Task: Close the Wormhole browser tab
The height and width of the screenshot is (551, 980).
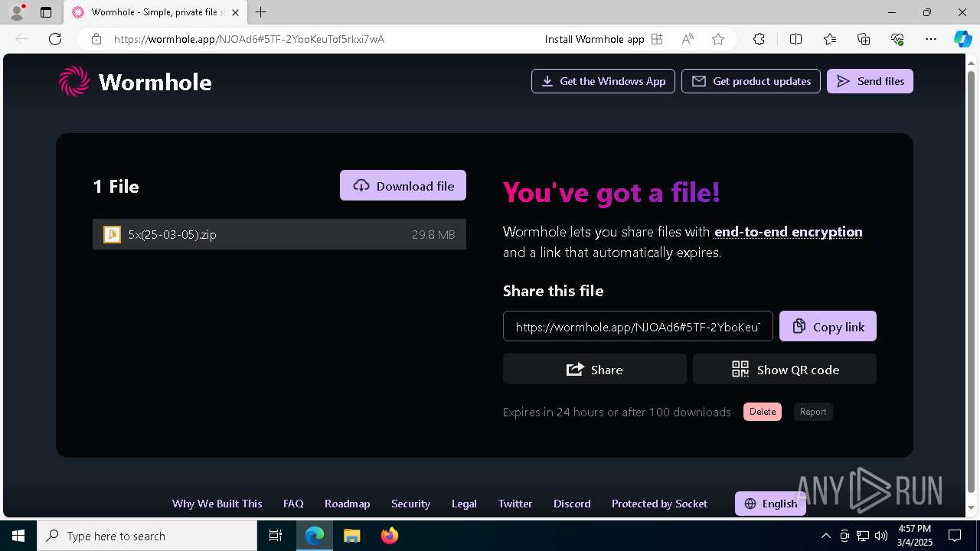Action: [x=235, y=12]
